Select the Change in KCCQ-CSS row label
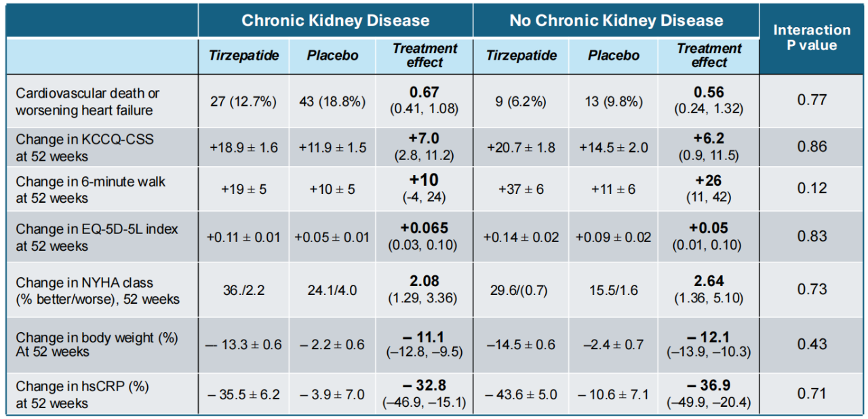 click(85, 148)
